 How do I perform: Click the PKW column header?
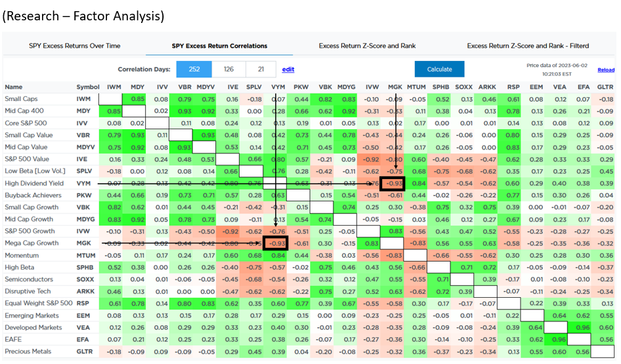(x=301, y=87)
